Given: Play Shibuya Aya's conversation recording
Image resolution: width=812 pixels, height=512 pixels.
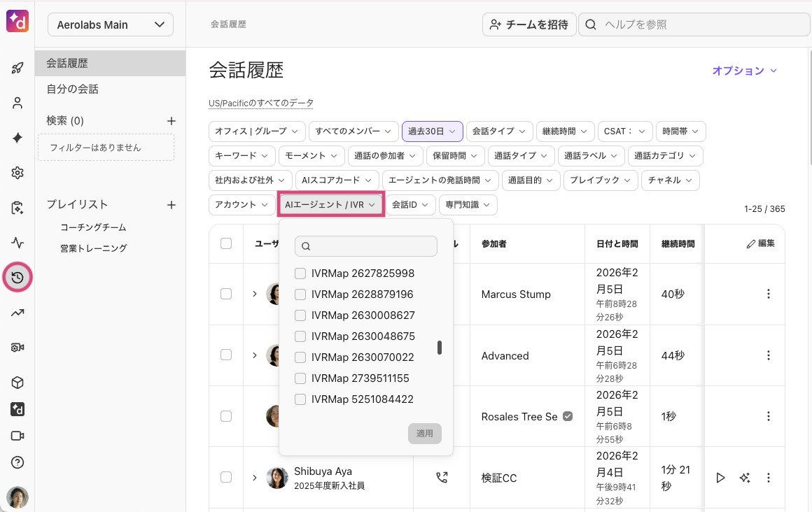Looking at the screenshot, I should click(720, 478).
